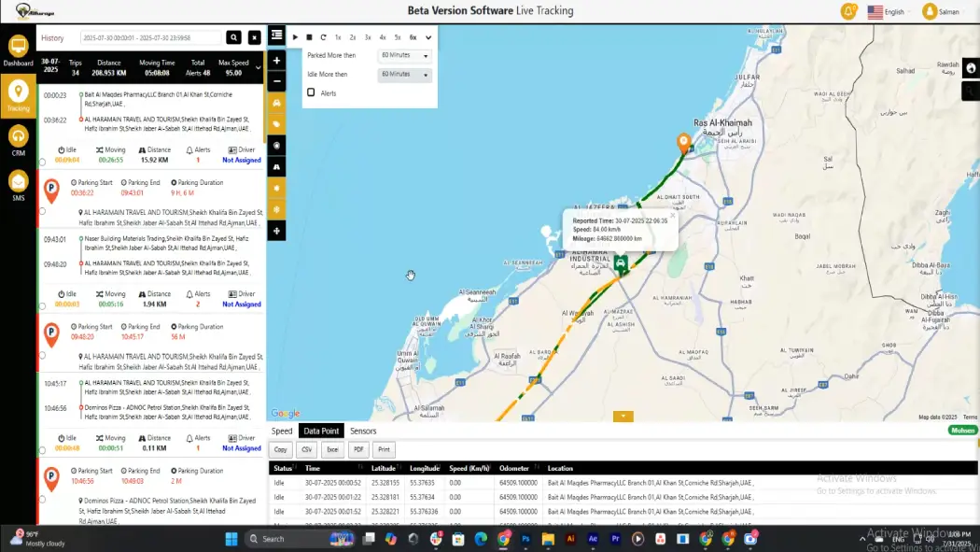This screenshot has width=980, height=552.
Task: Click the circular target icon in map toolbar
Action: [x=276, y=146]
